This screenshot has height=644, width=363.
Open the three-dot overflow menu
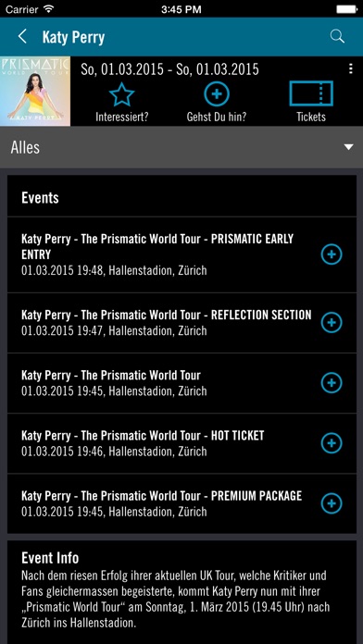coord(350,68)
